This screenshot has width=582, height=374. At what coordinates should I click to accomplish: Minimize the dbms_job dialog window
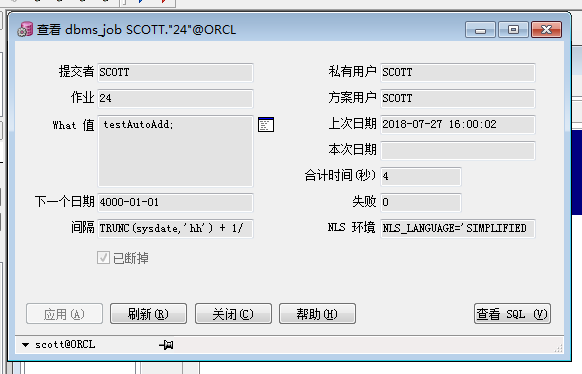[x=480, y=30]
